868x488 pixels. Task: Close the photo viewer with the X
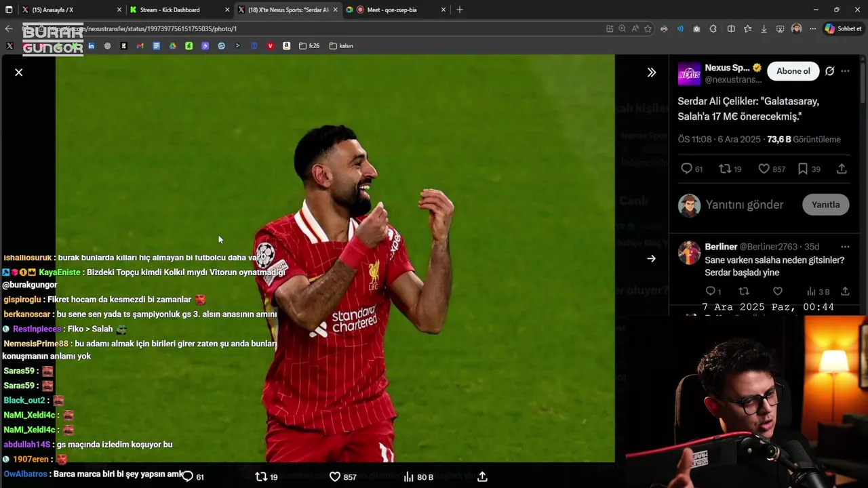[19, 72]
